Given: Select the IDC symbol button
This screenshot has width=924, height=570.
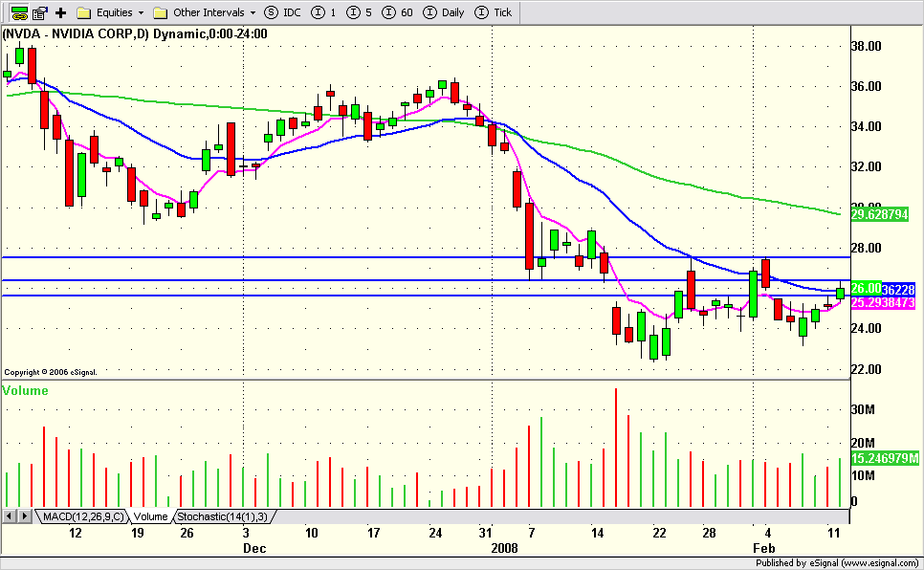Looking at the screenshot, I should [x=282, y=12].
